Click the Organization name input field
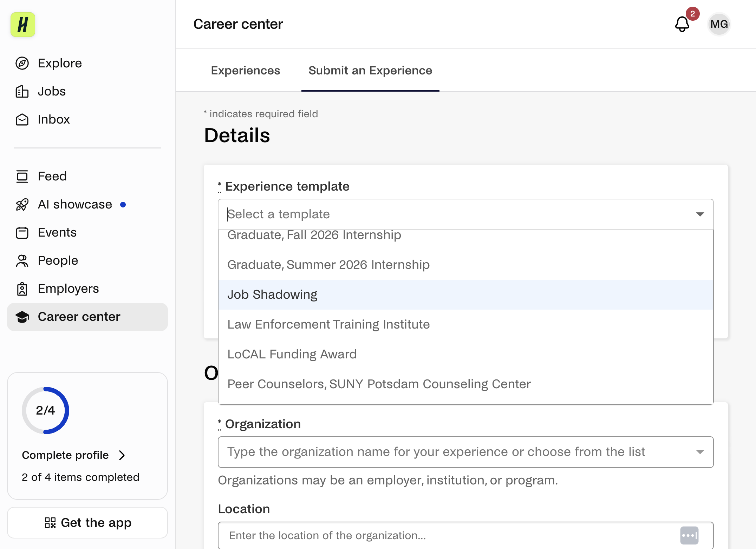Screen dimensions: 756x549 point(465,452)
